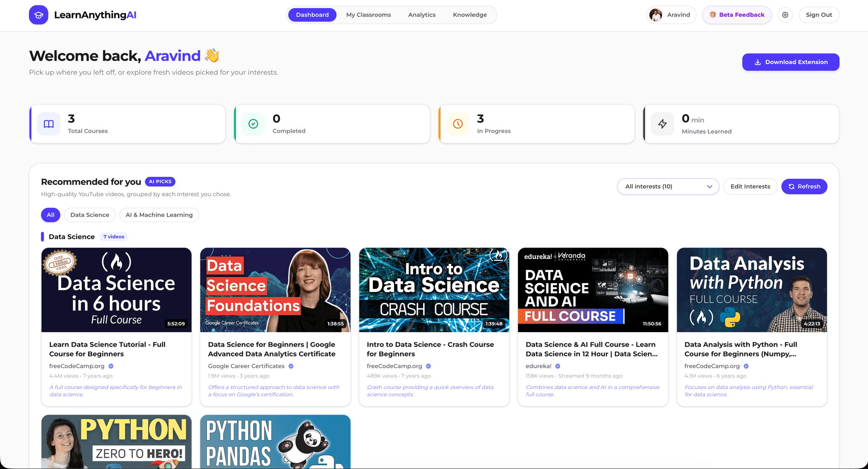Image resolution: width=868 pixels, height=469 pixels.
Task: Click title Data Science for Beginners | Google
Action: [272, 349]
